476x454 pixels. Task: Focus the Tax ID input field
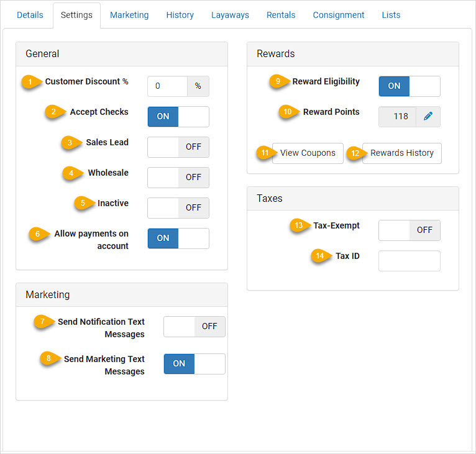pos(410,261)
